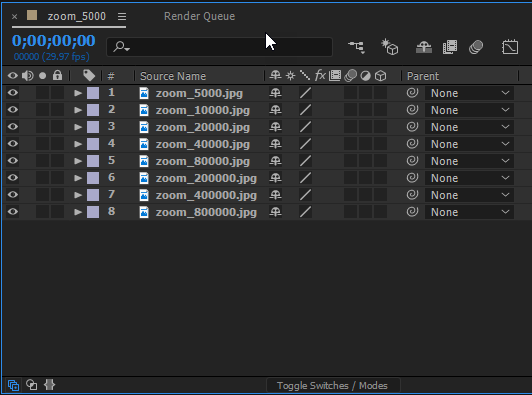Use parent pick whip for zoom_5000.jpg
Viewport: 532px width, 395px height.
pos(412,93)
